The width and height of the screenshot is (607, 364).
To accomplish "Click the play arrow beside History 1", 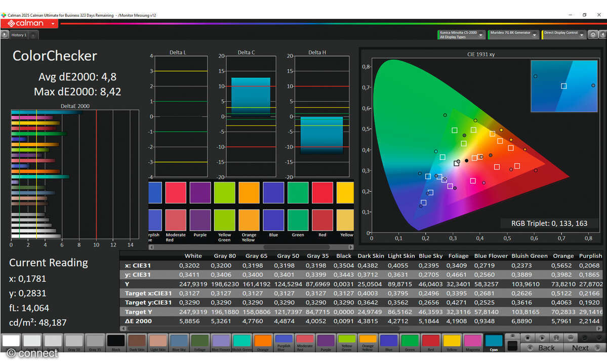I will point(5,35).
